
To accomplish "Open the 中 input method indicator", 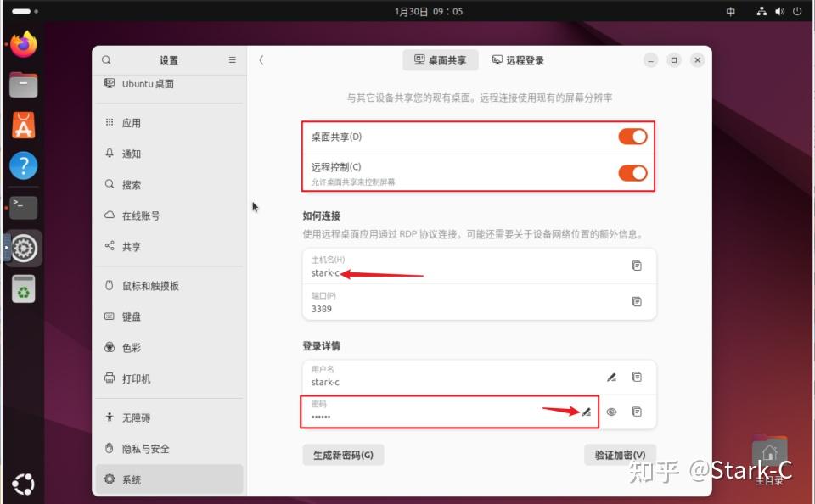I will pos(730,11).
